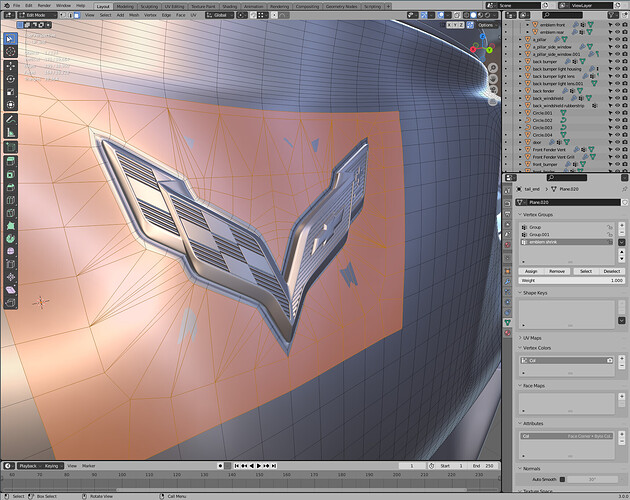Open the Material properties tab

tap(507, 333)
